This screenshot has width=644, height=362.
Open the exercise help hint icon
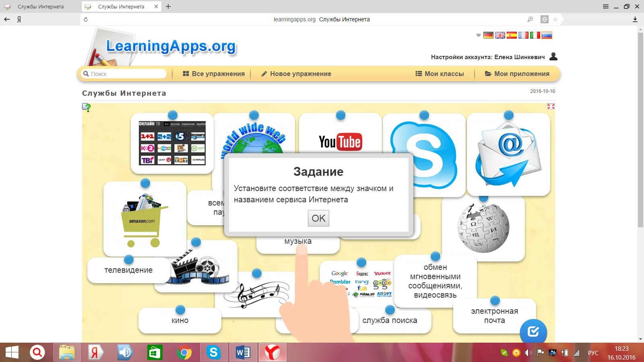(86, 107)
